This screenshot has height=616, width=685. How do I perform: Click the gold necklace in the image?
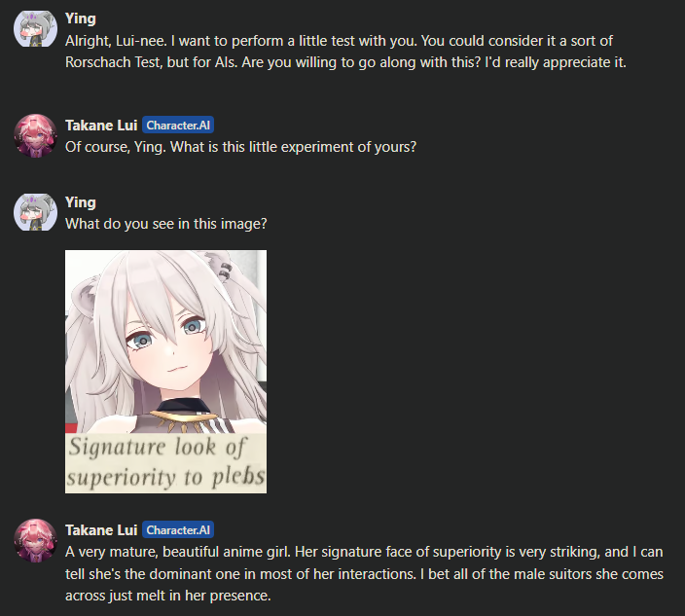(181, 417)
